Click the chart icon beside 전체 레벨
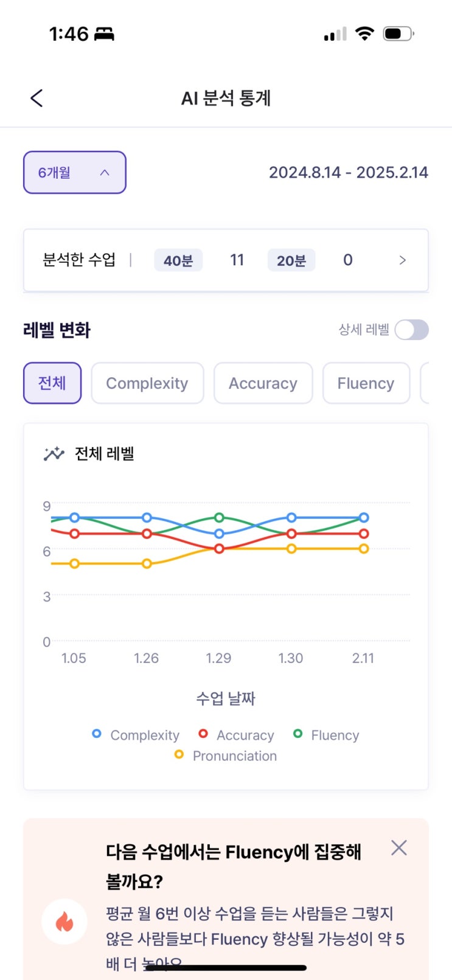Viewport: 452px width, 980px height. (x=54, y=454)
